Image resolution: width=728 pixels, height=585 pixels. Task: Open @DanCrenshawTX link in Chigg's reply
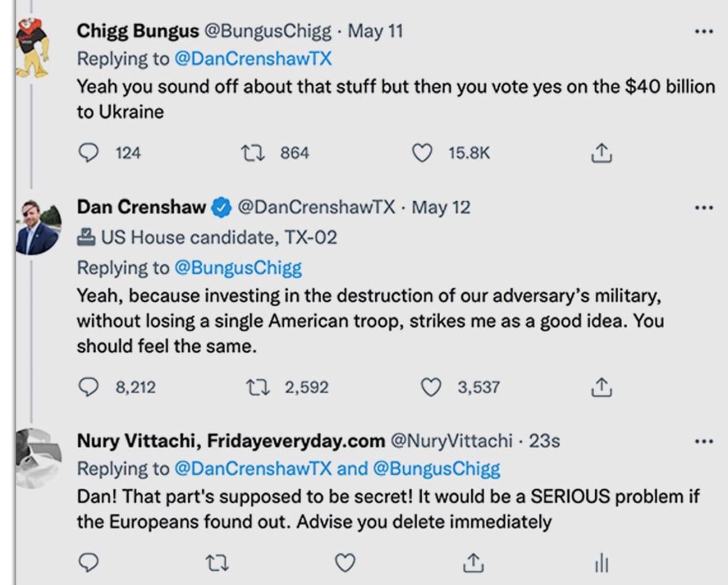pyautogui.click(x=253, y=59)
